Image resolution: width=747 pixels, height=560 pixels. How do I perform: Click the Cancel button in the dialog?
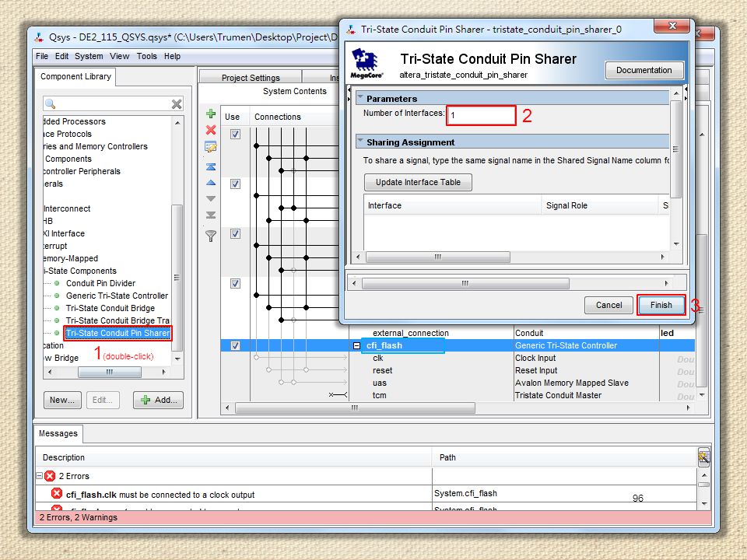(608, 305)
